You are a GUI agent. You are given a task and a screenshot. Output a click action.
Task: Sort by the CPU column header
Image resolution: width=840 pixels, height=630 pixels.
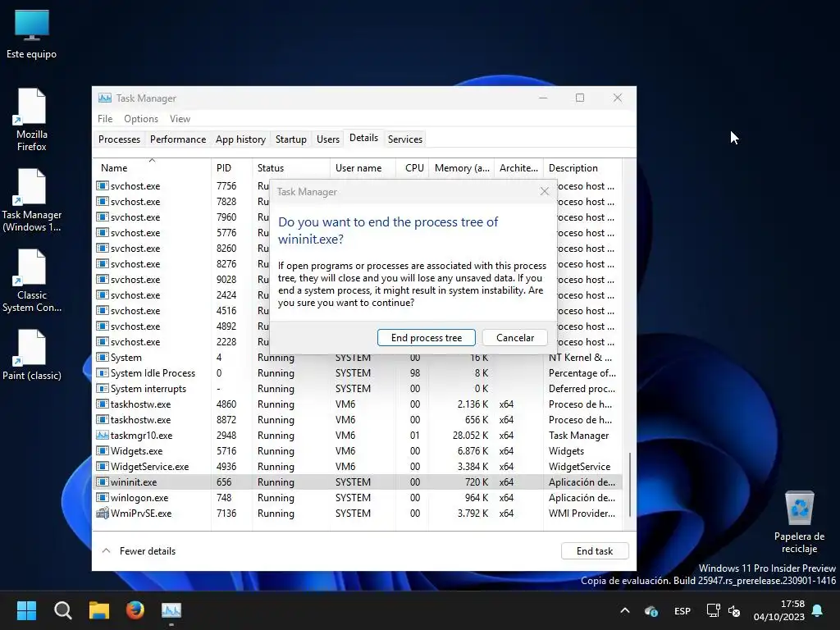pyautogui.click(x=413, y=167)
